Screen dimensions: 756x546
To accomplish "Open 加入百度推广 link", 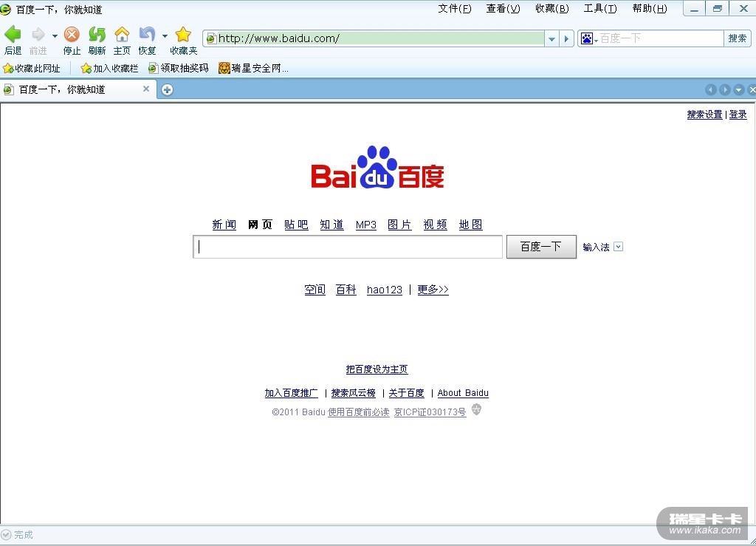I will point(291,393).
